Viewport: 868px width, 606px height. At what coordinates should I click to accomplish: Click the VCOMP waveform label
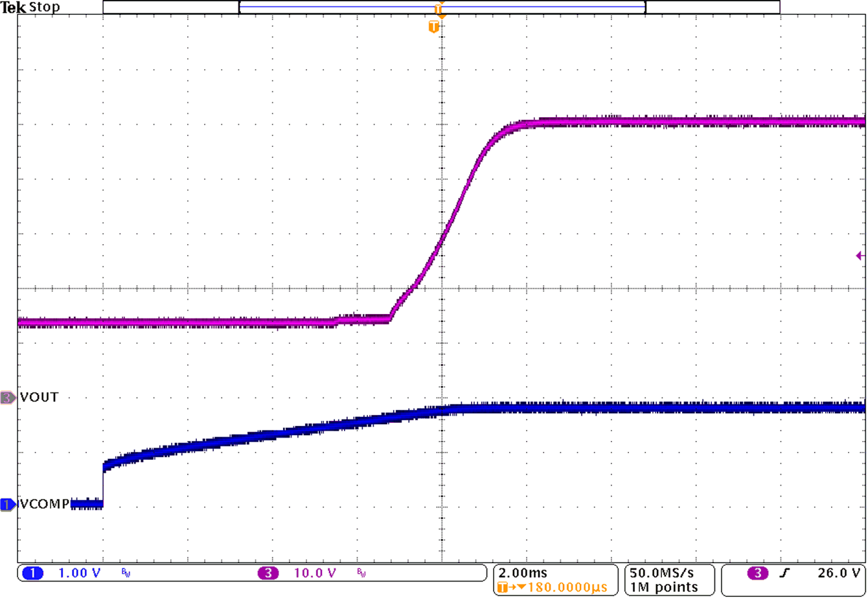(45, 504)
